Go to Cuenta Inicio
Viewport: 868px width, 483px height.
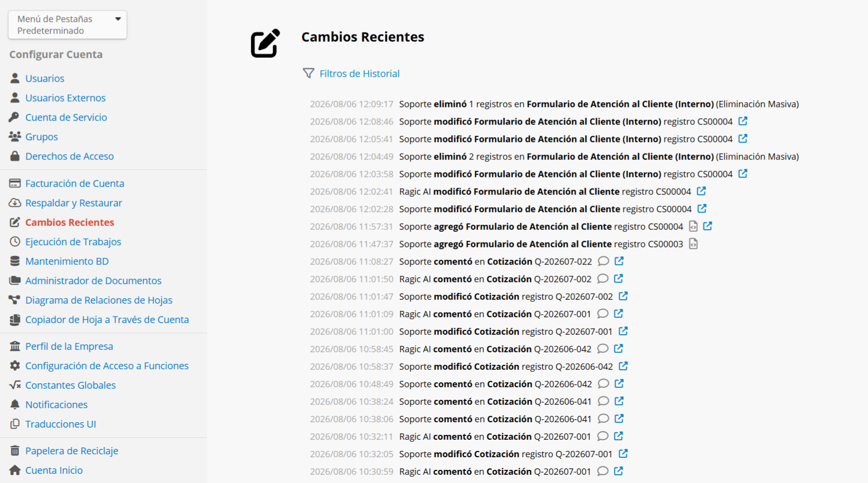pyautogui.click(x=54, y=470)
